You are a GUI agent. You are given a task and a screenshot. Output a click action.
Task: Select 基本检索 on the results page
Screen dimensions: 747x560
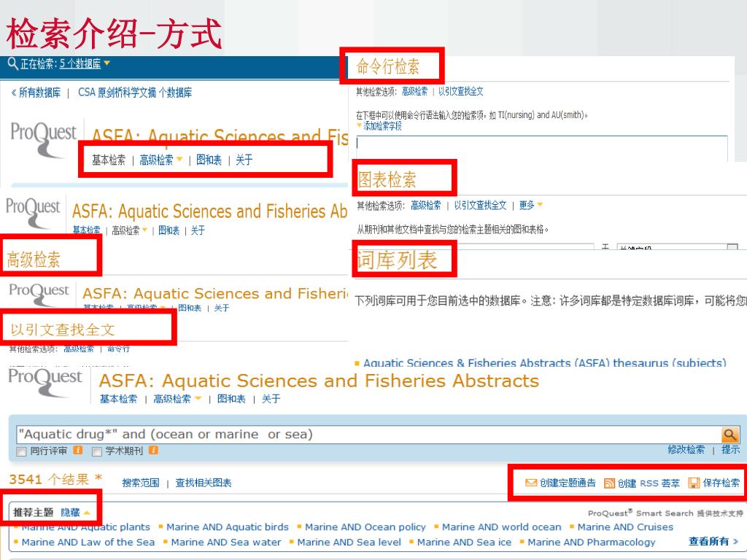pos(118,399)
